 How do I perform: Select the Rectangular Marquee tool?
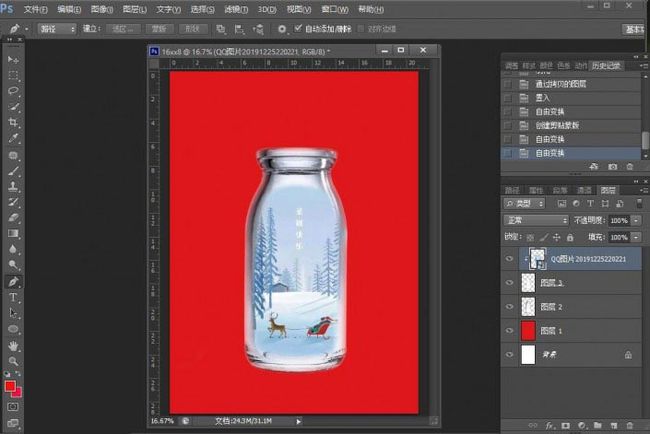13,75
